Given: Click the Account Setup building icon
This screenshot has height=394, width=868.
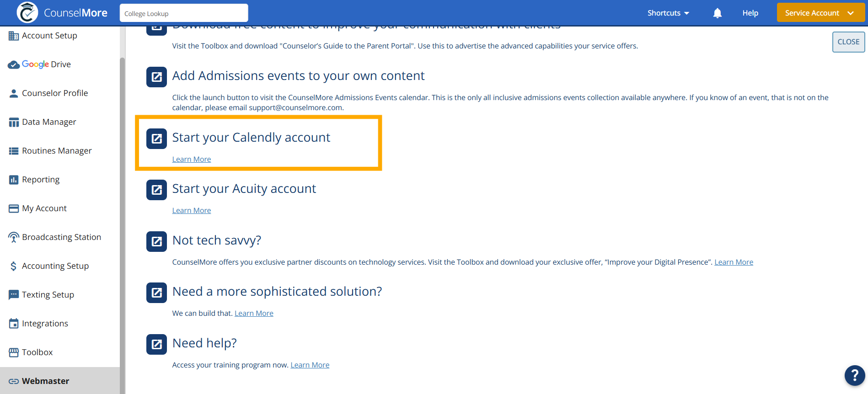Looking at the screenshot, I should pyautogui.click(x=14, y=36).
